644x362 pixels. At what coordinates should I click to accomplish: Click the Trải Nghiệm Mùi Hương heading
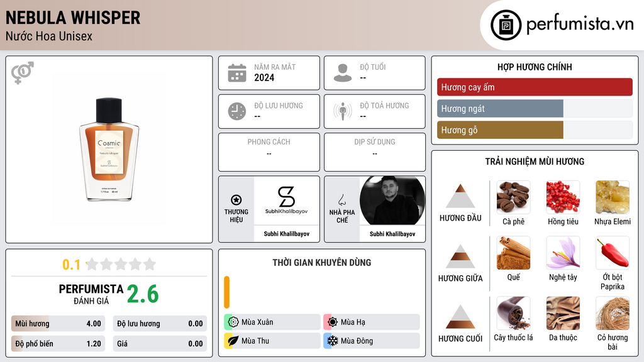point(535,162)
